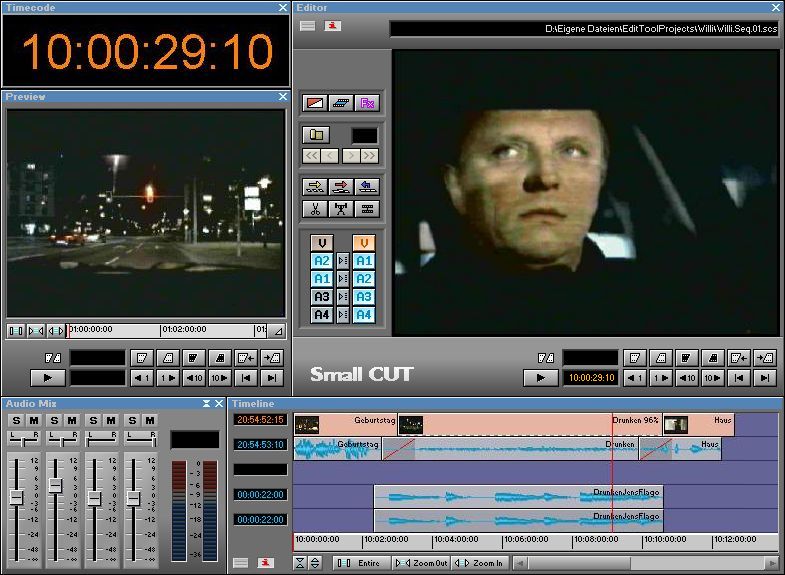Expand the Preview ruler corner triangle
The height and width of the screenshot is (575, 785).
(277, 331)
